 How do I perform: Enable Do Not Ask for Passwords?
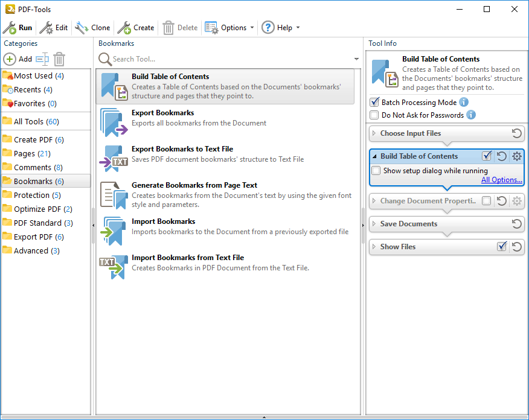coord(374,115)
